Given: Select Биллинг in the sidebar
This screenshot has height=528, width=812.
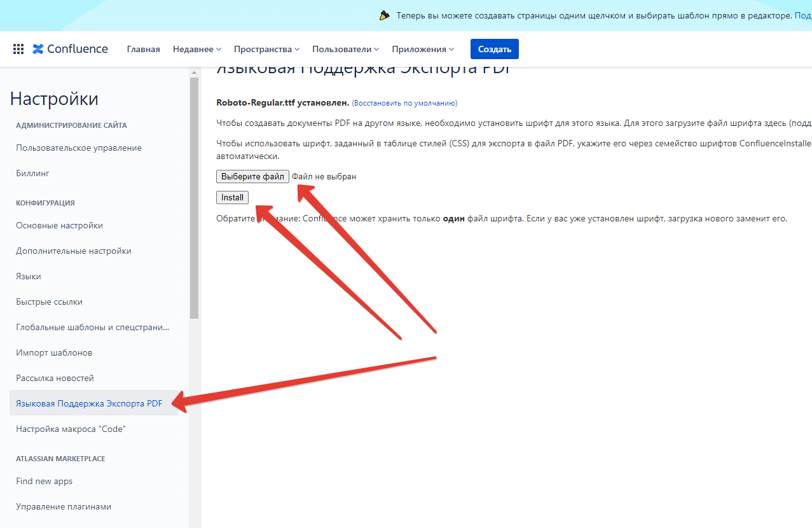Looking at the screenshot, I should 32,173.
